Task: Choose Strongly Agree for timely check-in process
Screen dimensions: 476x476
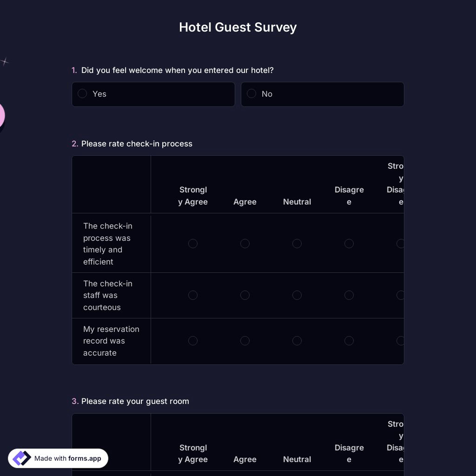Action: (x=193, y=243)
